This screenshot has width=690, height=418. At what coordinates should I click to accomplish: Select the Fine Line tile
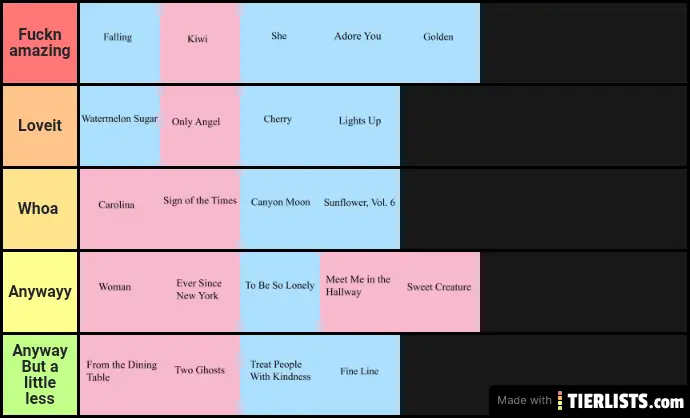click(x=360, y=375)
